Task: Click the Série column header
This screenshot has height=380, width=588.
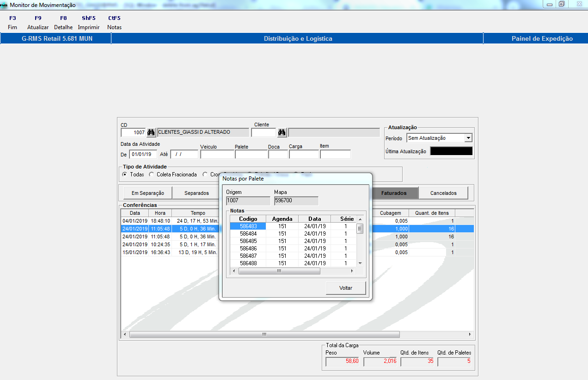Action: (x=344, y=219)
